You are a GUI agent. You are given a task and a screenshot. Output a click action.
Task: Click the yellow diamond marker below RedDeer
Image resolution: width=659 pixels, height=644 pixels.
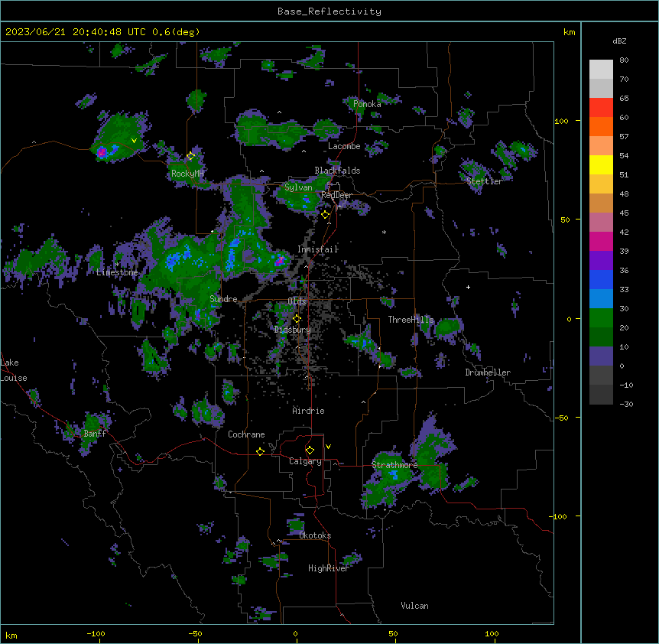coord(325,215)
